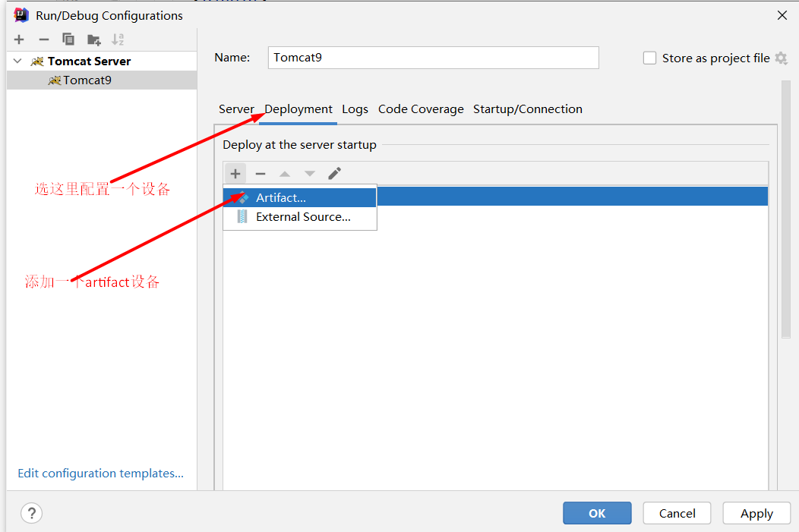Choose External Source... from the popup
The height and width of the screenshot is (532, 799).
coord(300,217)
